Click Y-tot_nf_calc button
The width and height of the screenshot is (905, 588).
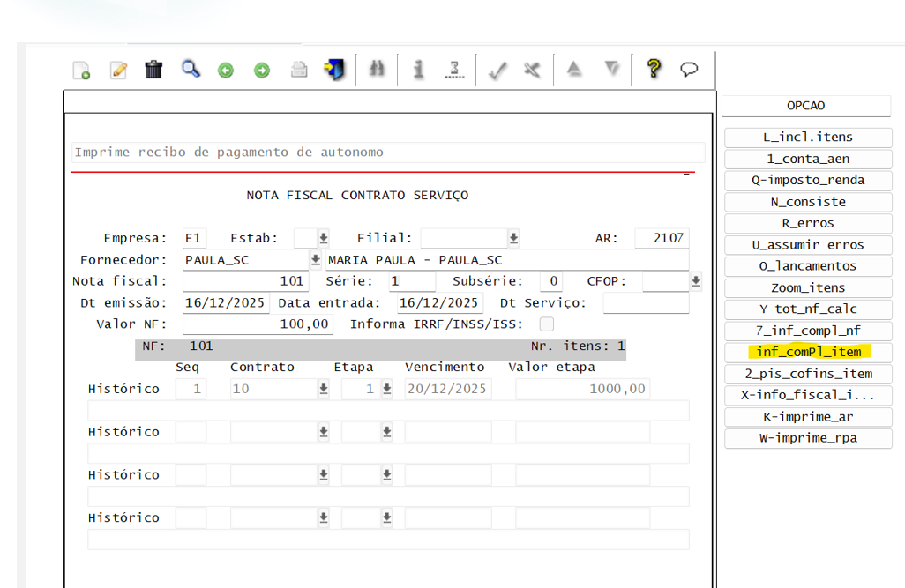point(808,309)
